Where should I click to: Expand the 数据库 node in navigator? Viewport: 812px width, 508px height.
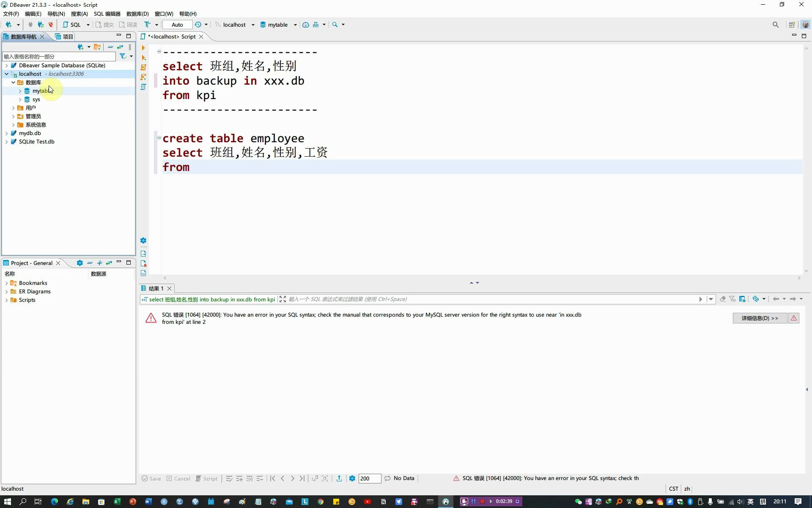tap(13, 82)
